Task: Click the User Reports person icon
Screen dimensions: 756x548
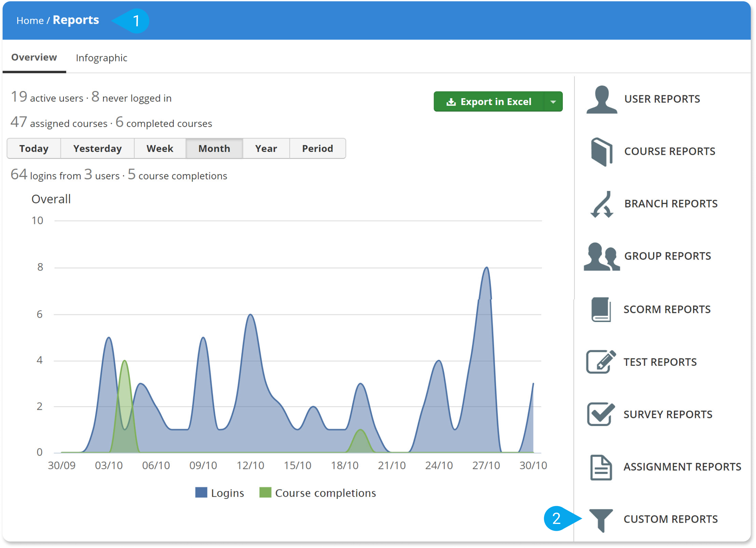Action: coord(602,99)
